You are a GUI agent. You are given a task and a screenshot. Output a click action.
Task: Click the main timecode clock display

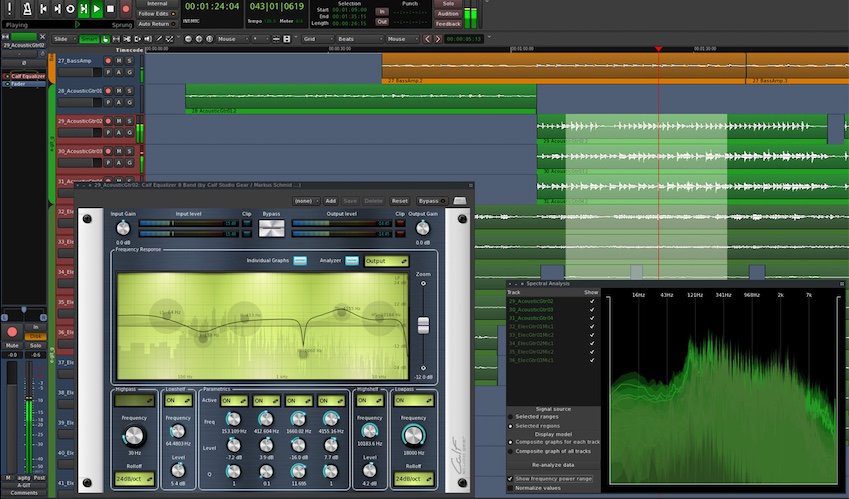tap(212, 6)
